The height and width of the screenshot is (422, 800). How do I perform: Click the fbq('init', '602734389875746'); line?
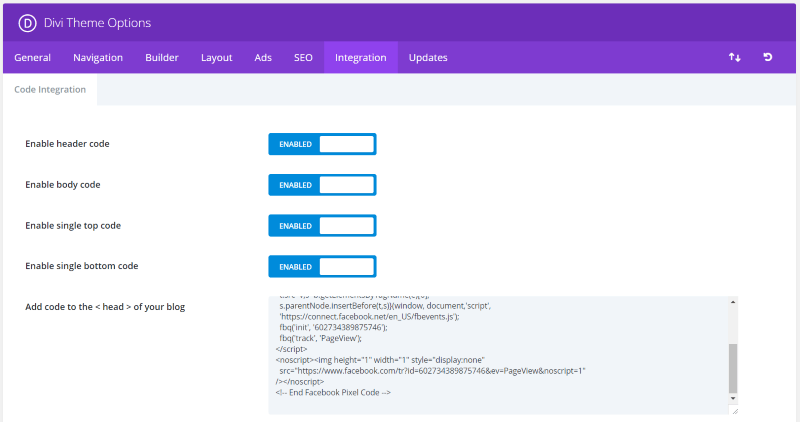333,327
